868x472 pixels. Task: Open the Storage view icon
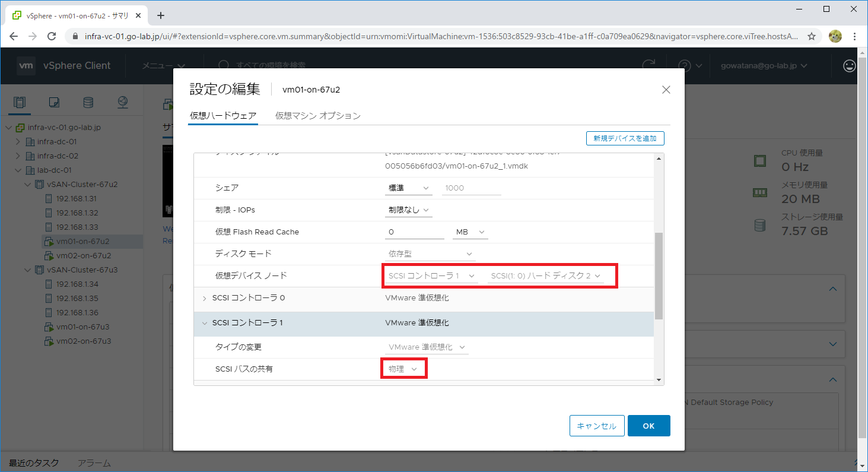(88, 102)
